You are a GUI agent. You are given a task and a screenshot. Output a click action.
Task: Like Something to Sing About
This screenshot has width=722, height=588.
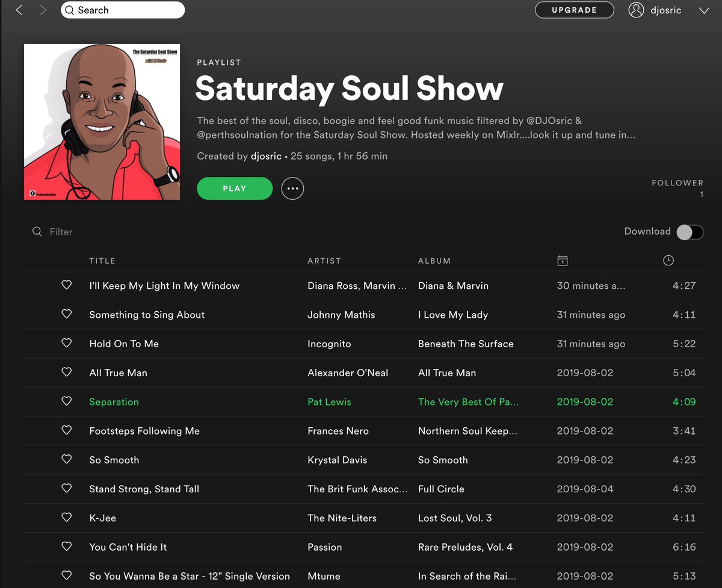click(x=67, y=314)
